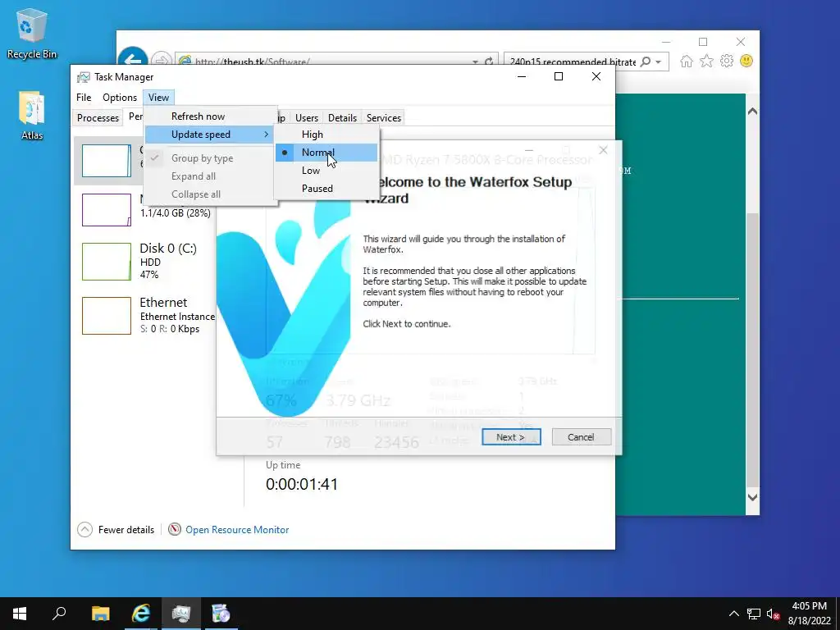Viewport: 840px width, 630px height.
Task: Click Fewer details text
Action: coord(126,530)
